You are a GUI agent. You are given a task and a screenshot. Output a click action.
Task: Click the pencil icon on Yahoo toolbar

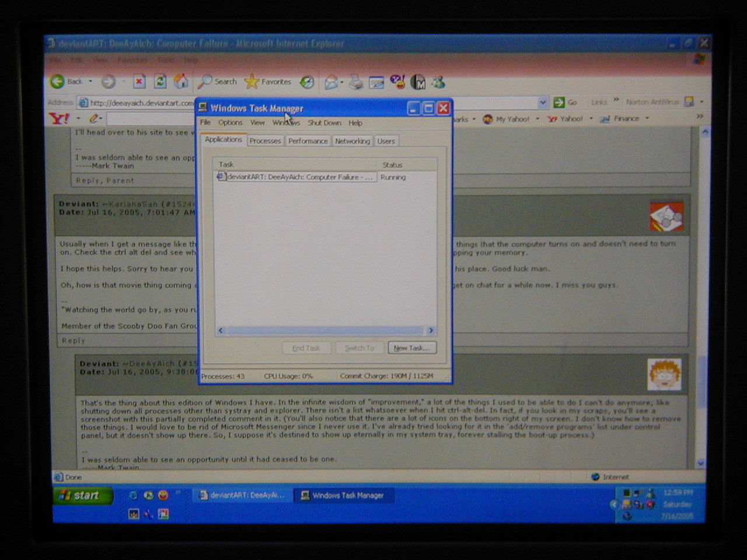[93, 118]
